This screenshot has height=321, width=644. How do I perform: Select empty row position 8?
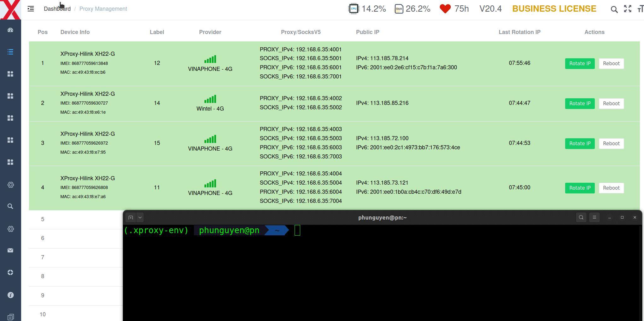click(76, 277)
